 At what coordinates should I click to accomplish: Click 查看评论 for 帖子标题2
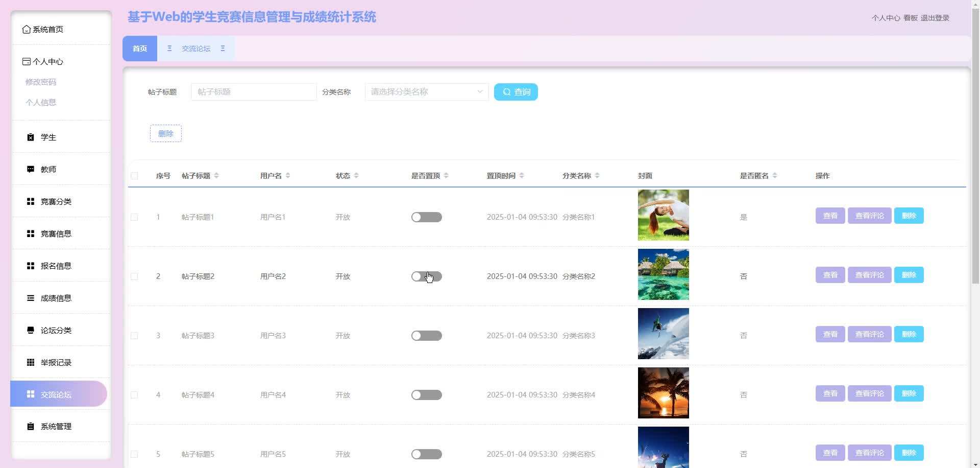(869, 275)
